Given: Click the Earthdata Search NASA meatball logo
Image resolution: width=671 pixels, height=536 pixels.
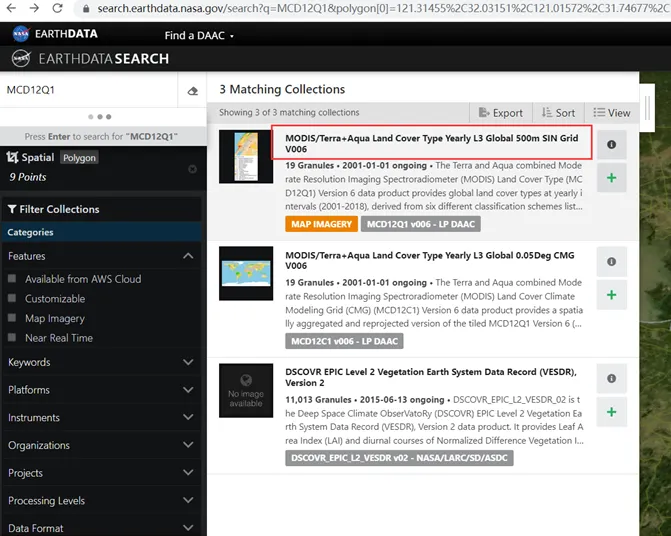Looking at the screenshot, I should [21, 59].
